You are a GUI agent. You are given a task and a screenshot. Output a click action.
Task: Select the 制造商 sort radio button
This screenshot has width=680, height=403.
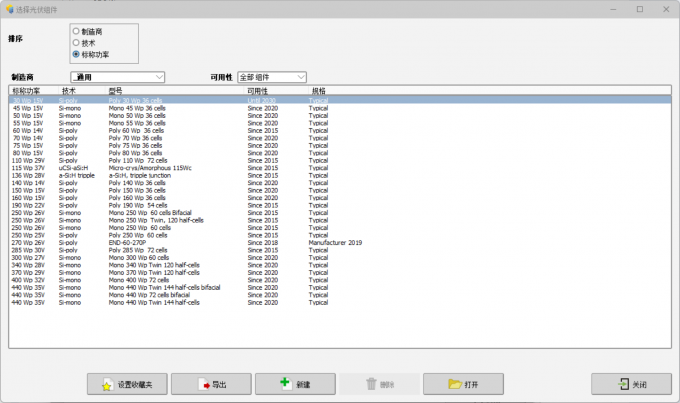(x=76, y=31)
